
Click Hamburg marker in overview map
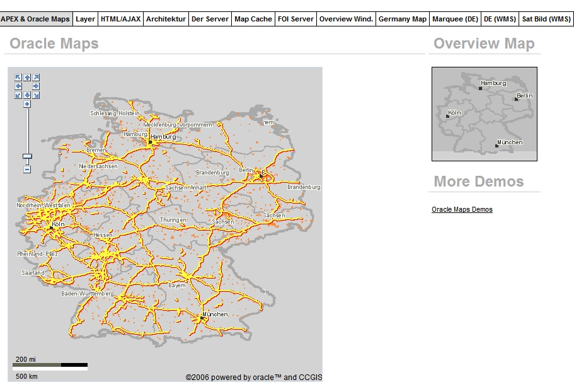click(480, 89)
